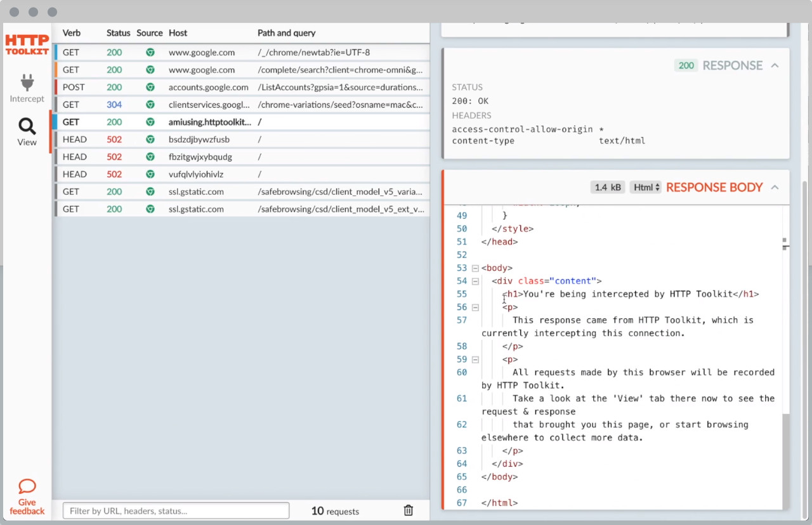Select the www.google.com newtab request row
This screenshot has height=525, width=812.
pos(242,53)
